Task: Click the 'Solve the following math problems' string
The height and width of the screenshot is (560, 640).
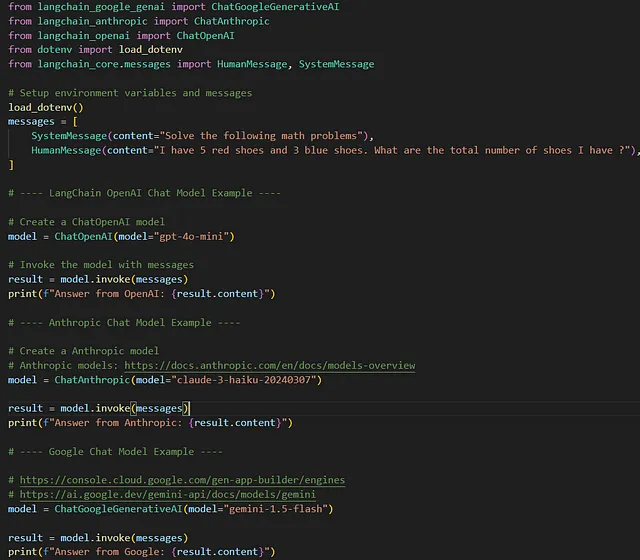Action: pyautogui.click(x=261, y=136)
